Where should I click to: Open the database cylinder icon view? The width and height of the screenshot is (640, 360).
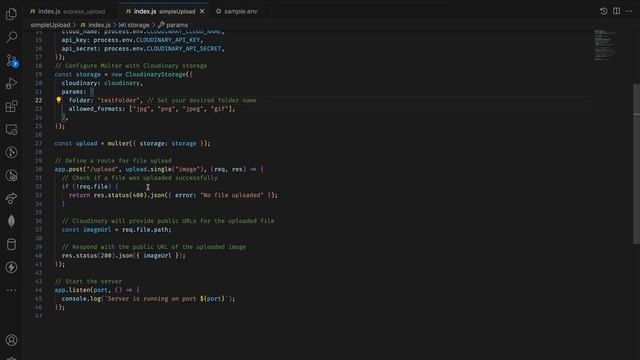tap(11, 244)
